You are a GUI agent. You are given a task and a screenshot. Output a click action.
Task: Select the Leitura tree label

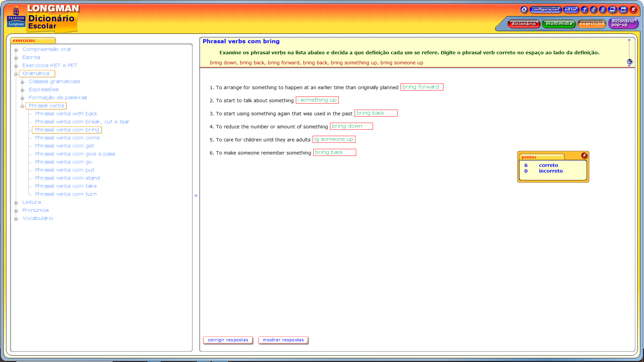32,202
